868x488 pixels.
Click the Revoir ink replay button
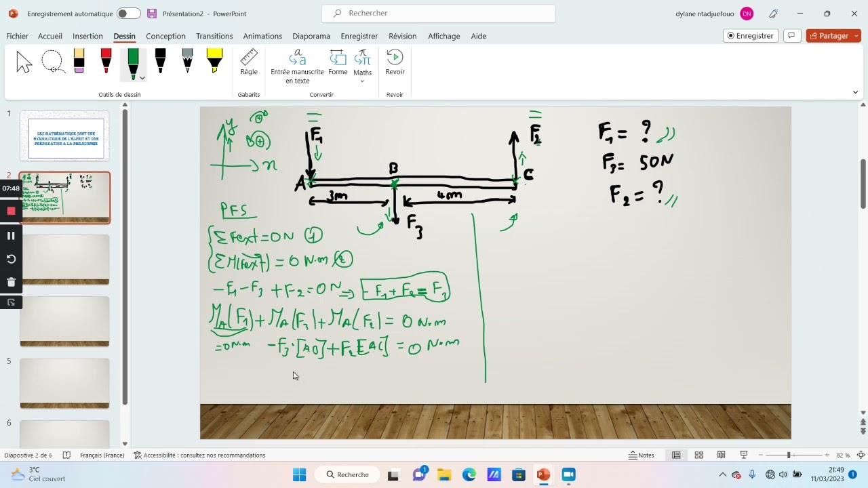click(395, 62)
